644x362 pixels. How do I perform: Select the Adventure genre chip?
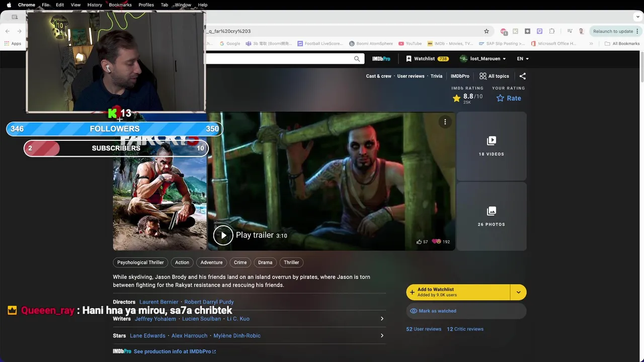point(211,262)
